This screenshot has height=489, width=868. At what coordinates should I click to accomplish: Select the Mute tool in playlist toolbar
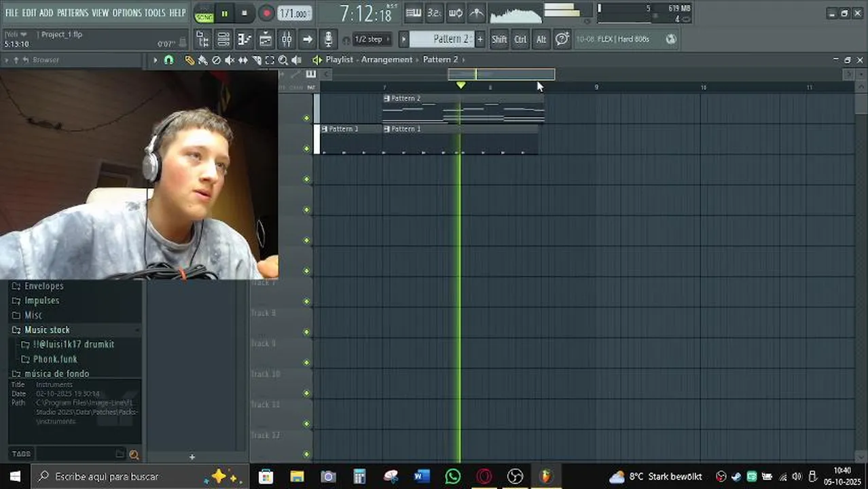pyautogui.click(x=230, y=60)
